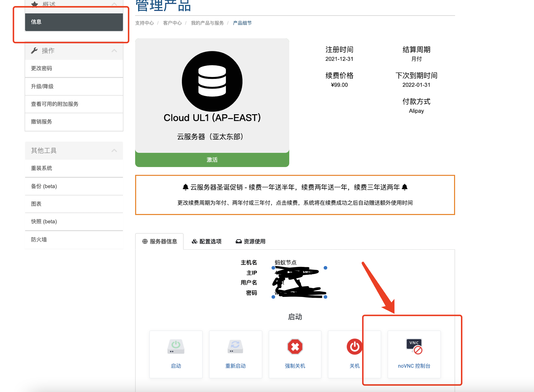Viewport: 534px width, 392px height.
Task: Collapse the 概述 panel chevron
Action: click(x=114, y=4)
